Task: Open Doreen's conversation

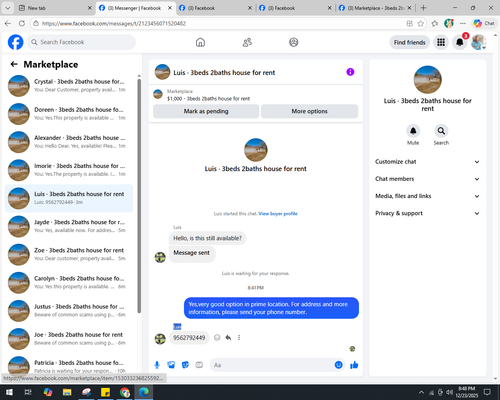Action: click(69, 114)
